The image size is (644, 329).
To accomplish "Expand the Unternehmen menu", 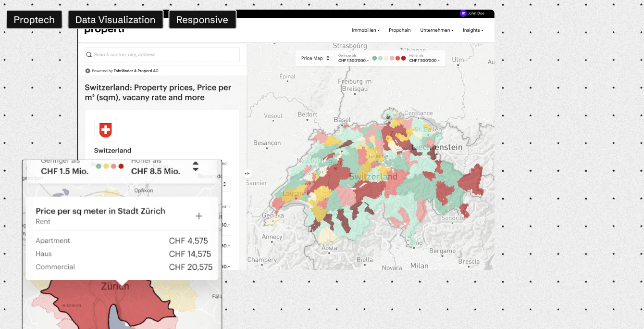I will (x=437, y=30).
